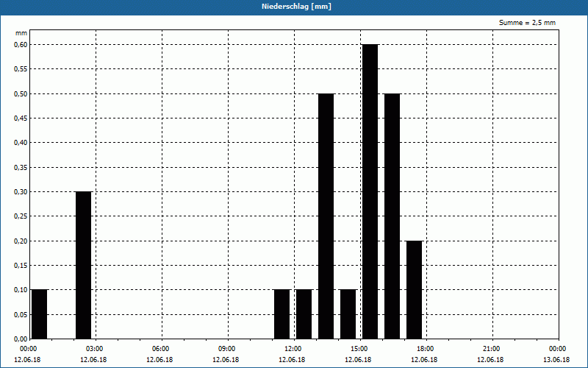Screen dimensions: 588x368
Task: Click the 0,15 y-axis value
Action: 21,266
